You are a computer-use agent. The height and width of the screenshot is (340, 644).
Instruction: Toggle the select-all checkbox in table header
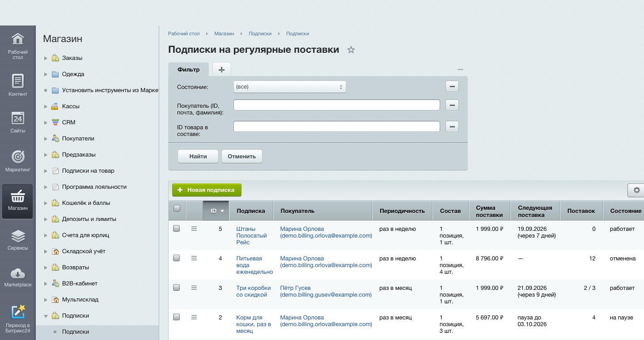[177, 208]
